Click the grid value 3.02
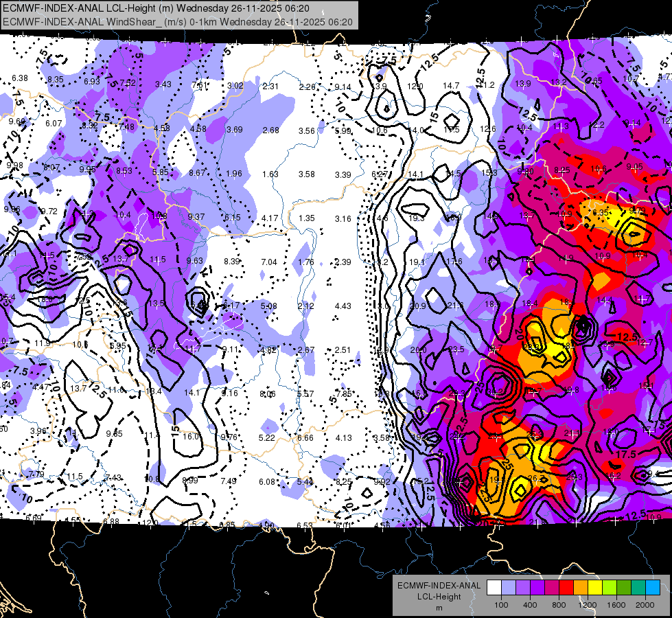Viewport: 672px width, 618px height. coord(235,85)
